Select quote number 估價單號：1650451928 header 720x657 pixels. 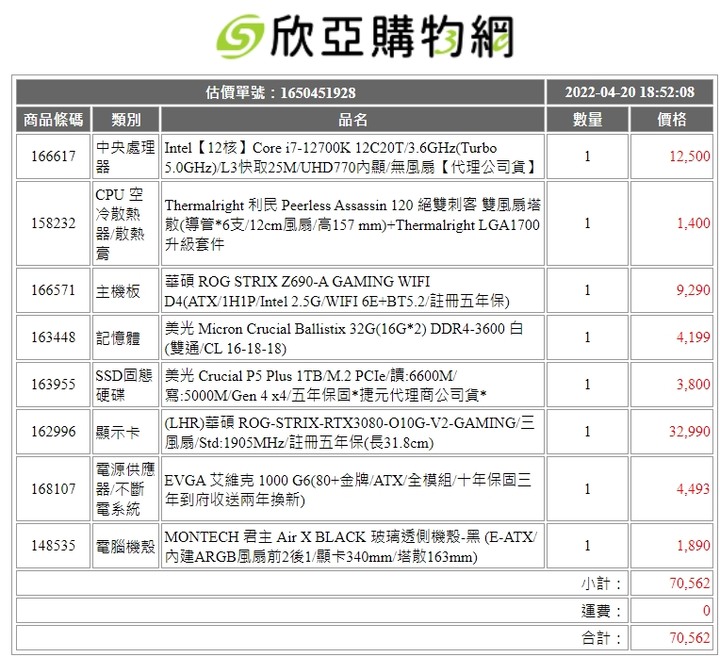tap(281, 92)
